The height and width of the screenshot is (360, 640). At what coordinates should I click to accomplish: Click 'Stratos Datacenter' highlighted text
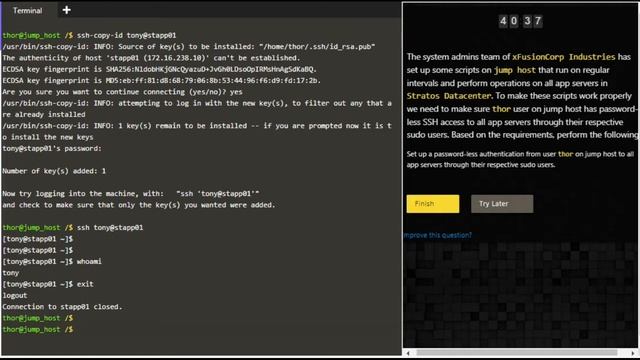click(449, 96)
